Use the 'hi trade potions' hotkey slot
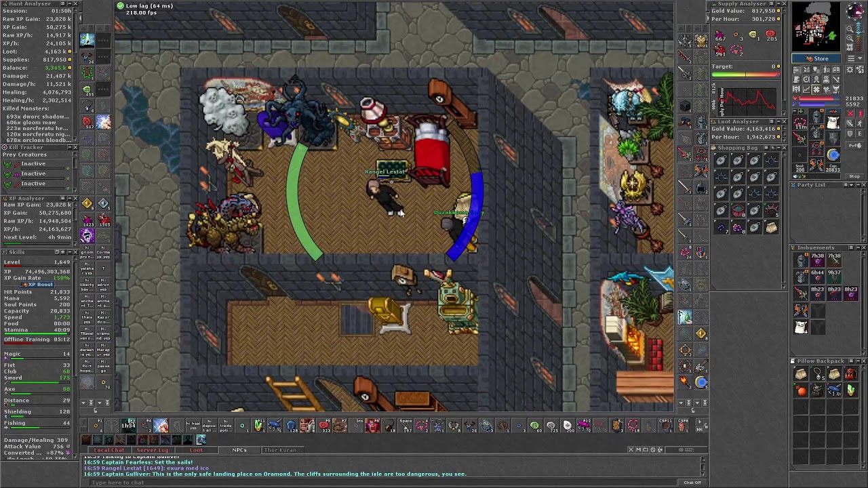The width and height of the screenshot is (868, 488). pyautogui.click(x=226, y=426)
